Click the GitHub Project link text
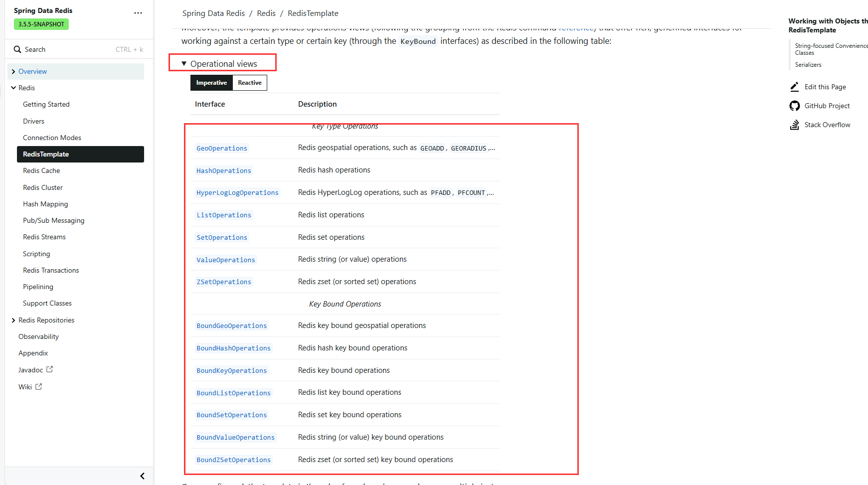This screenshot has width=868, height=485. coord(827,106)
